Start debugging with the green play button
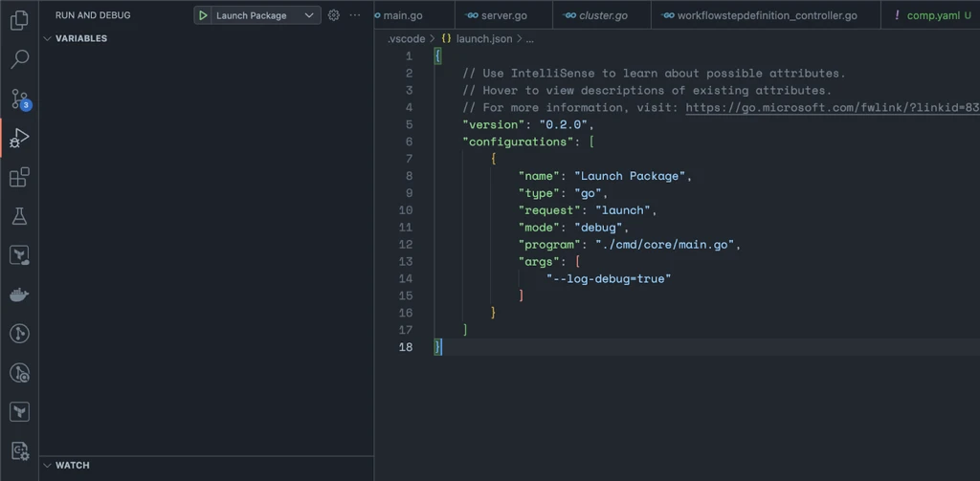The width and height of the screenshot is (980, 481). tap(203, 15)
